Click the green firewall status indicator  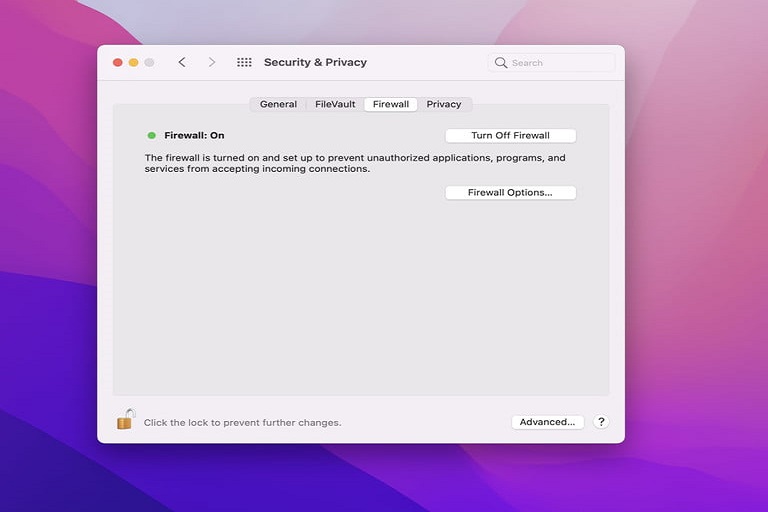coord(152,135)
